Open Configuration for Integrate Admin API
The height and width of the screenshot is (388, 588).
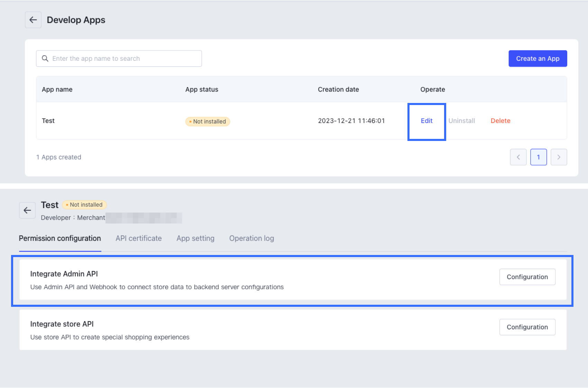[x=527, y=277]
